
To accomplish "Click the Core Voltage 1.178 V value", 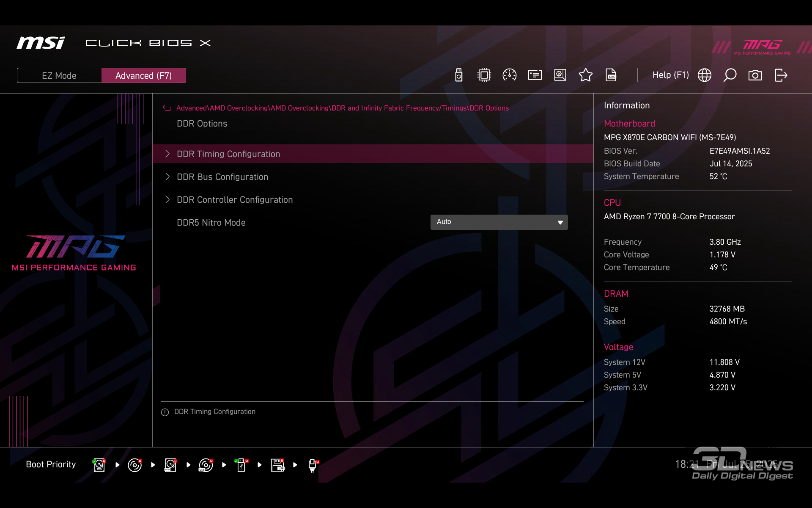I will (722, 254).
